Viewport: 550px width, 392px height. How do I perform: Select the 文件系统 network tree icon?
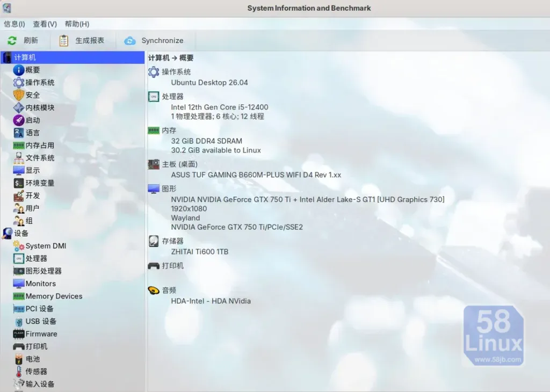[19, 158]
